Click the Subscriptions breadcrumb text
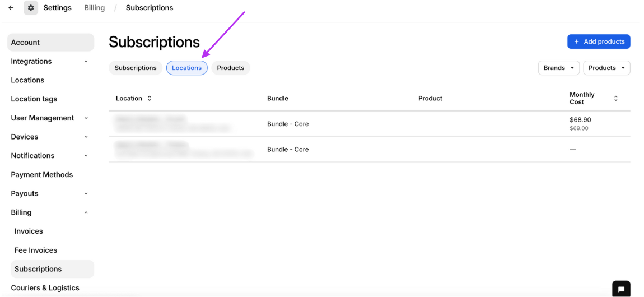 (x=150, y=8)
